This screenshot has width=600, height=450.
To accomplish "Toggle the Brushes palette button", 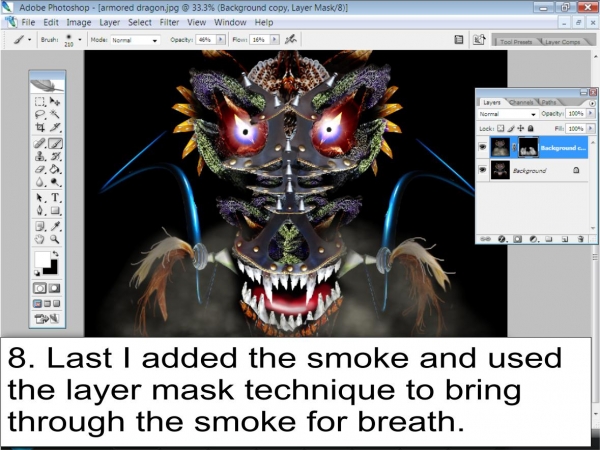I will click(x=458, y=39).
